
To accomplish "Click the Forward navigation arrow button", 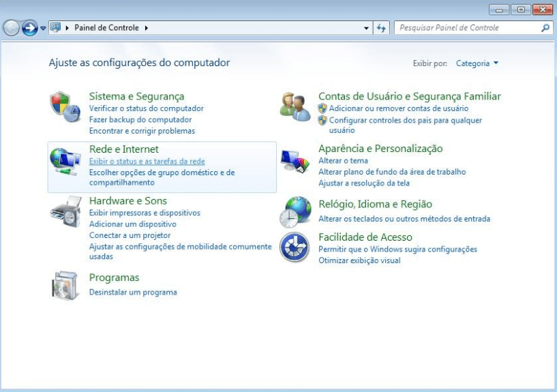I will [x=30, y=28].
